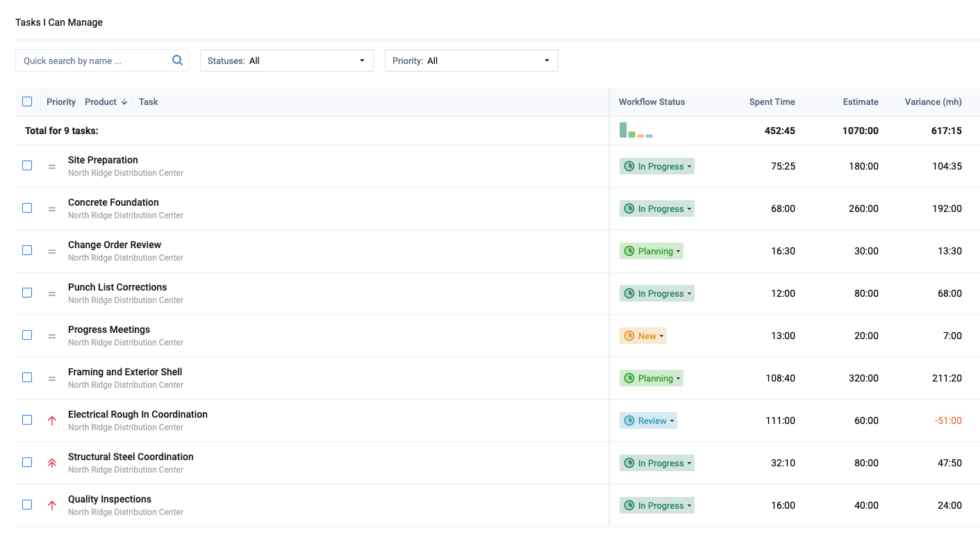Open the Quality Inspections task
Screen dimensions: 980x556
point(110,499)
